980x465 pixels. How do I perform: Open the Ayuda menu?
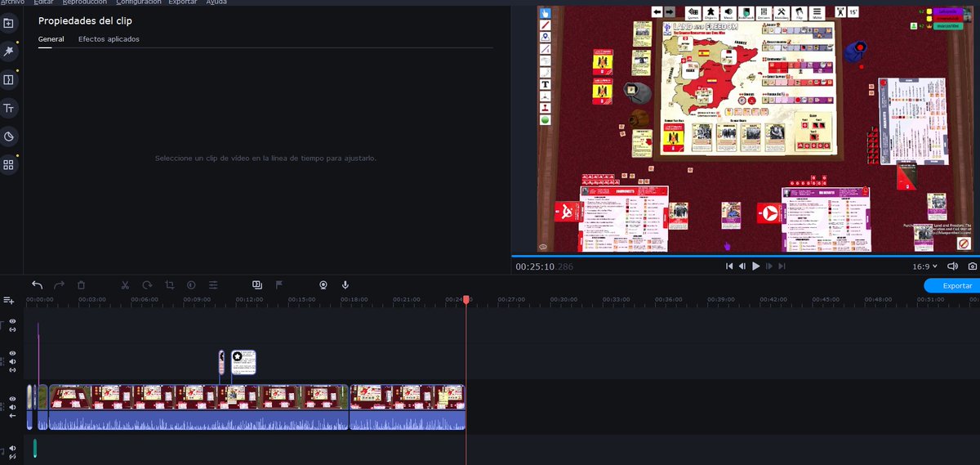pyautogui.click(x=216, y=2)
